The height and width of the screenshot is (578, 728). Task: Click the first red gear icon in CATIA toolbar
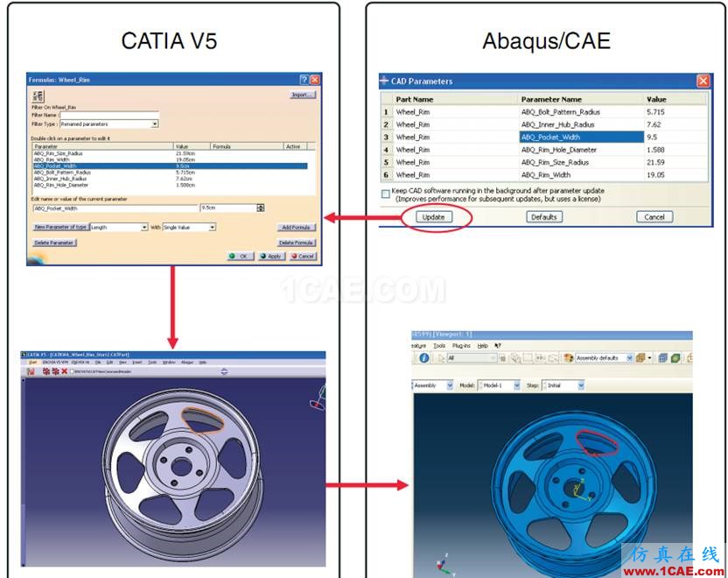coord(46,371)
